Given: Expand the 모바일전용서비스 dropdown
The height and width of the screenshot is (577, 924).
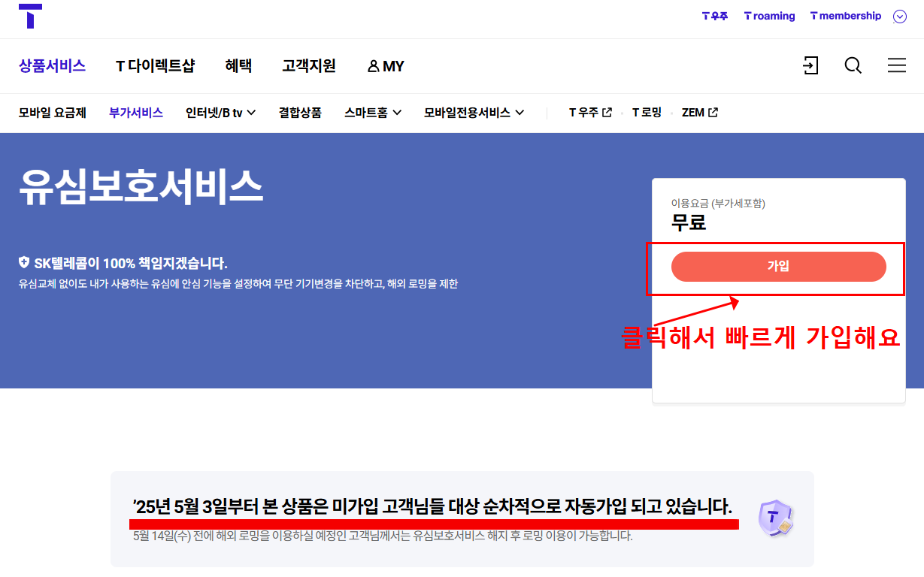Looking at the screenshot, I should [x=474, y=113].
